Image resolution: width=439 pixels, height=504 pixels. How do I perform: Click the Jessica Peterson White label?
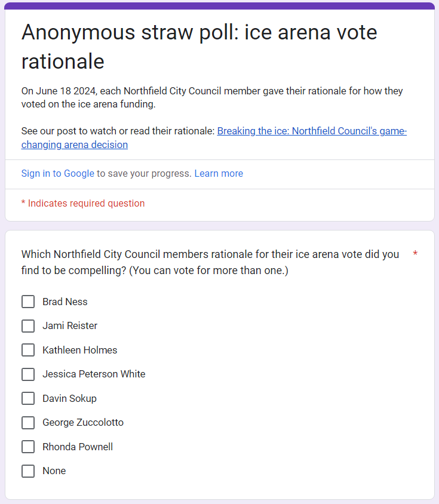pyautogui.click(x=94, y=374)
